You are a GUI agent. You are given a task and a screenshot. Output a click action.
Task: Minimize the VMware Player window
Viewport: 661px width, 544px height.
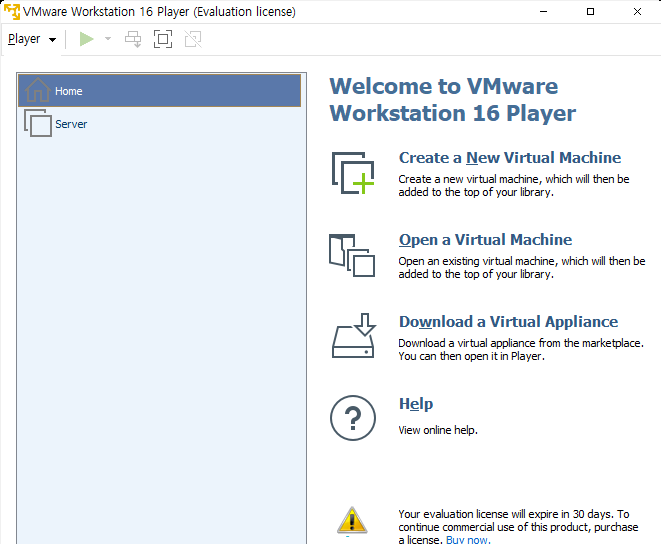(x=543, y=11)
